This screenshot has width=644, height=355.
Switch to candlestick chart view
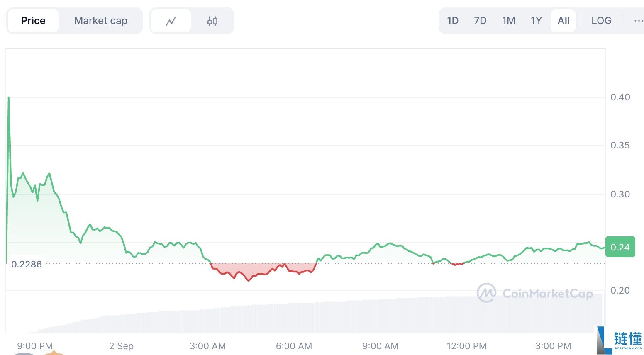pyautogui.click(x=212, y=21)
